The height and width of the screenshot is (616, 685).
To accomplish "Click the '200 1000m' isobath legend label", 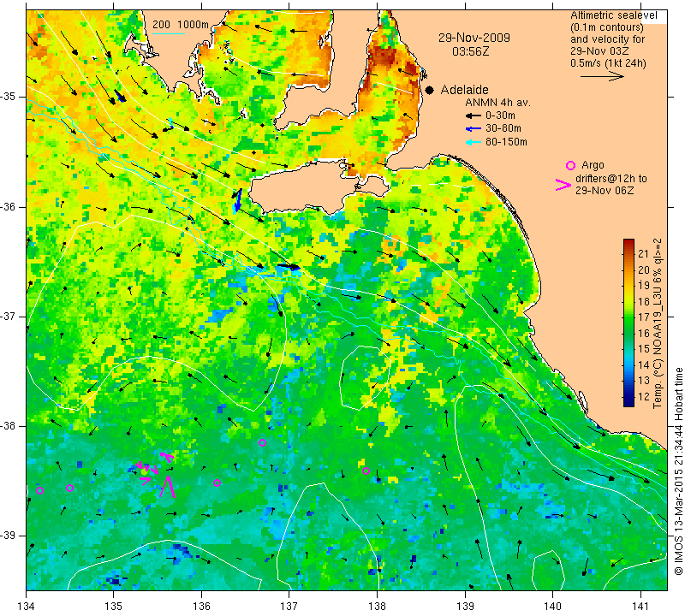I will point(181,25).
